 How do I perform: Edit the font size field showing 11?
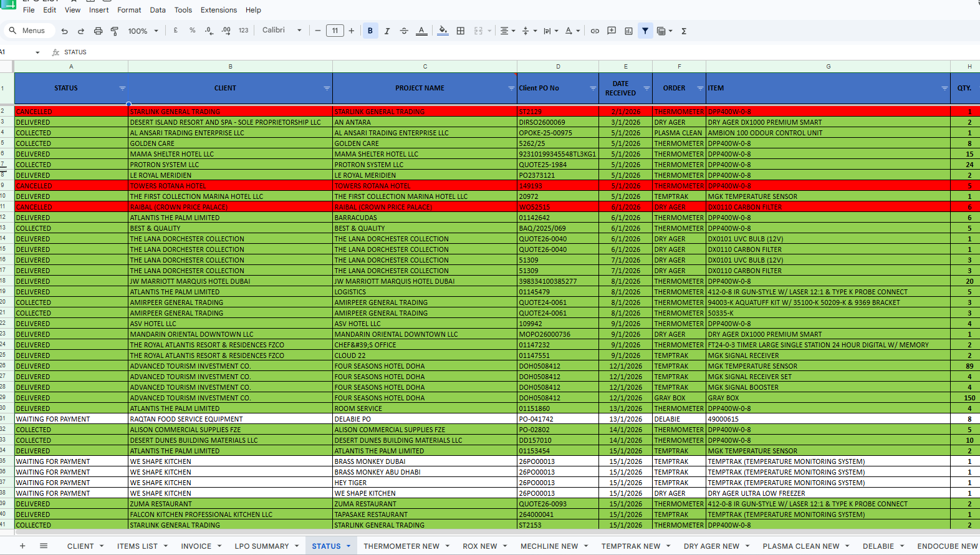click(335, 31)
